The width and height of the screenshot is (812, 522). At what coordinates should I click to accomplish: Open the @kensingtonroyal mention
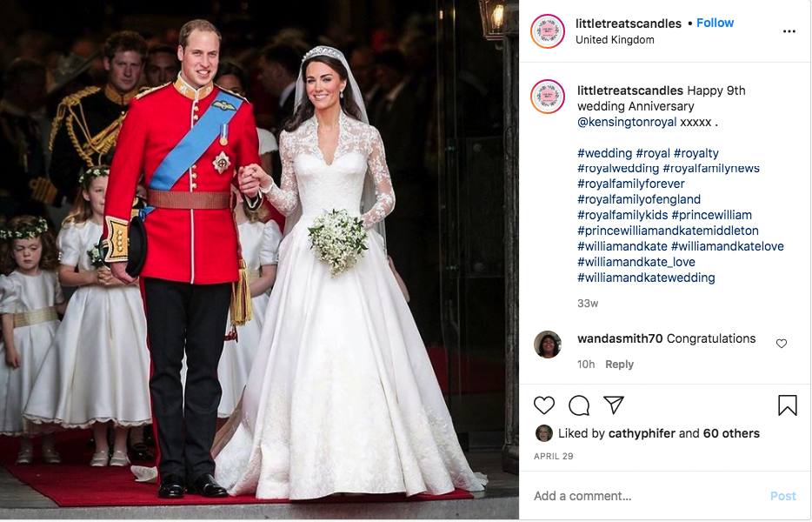[x=627, y=122]
